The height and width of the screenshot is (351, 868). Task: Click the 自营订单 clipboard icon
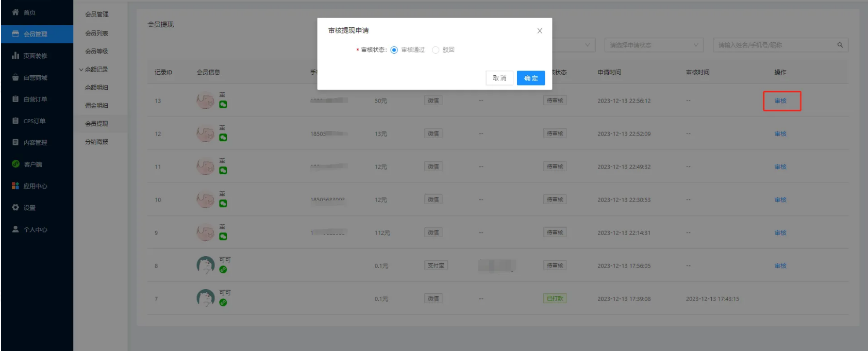tap(15, 99)
